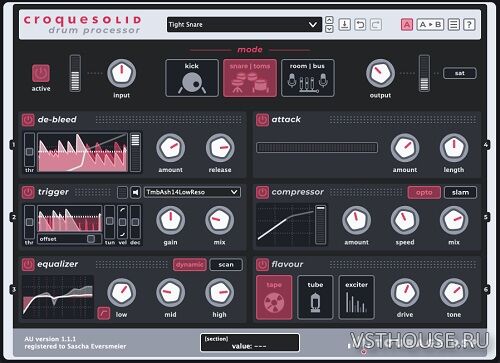
Task: Click the croquesolid drum processor logo
Action: coord(83,25)
